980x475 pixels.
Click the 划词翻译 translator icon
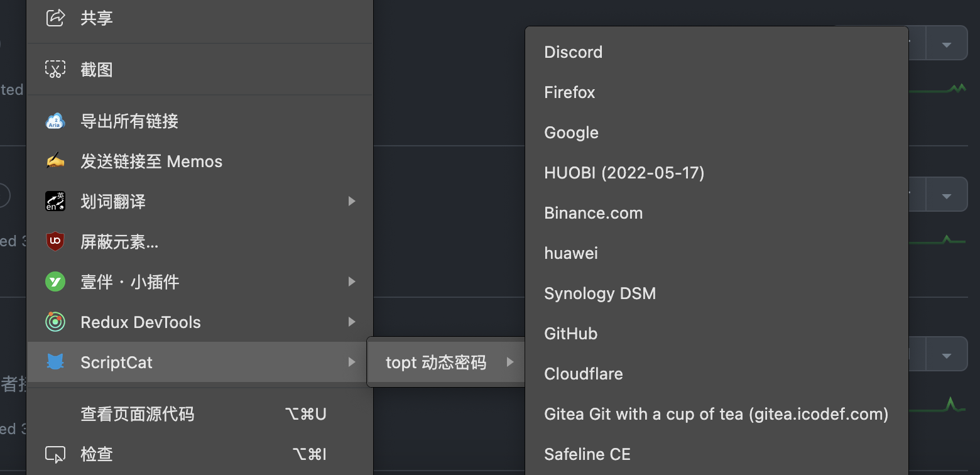pyautogui.click(x=55, y=201)
